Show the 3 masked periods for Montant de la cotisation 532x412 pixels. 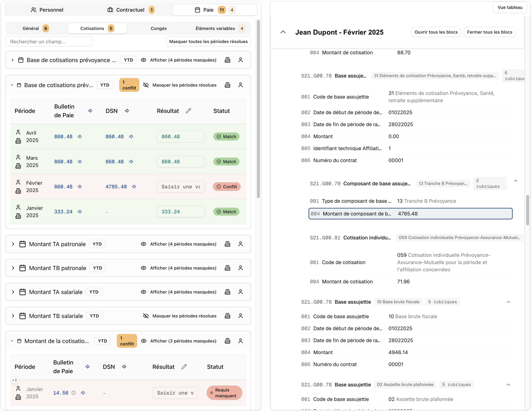pyautogui.click(x=183, y=341)
